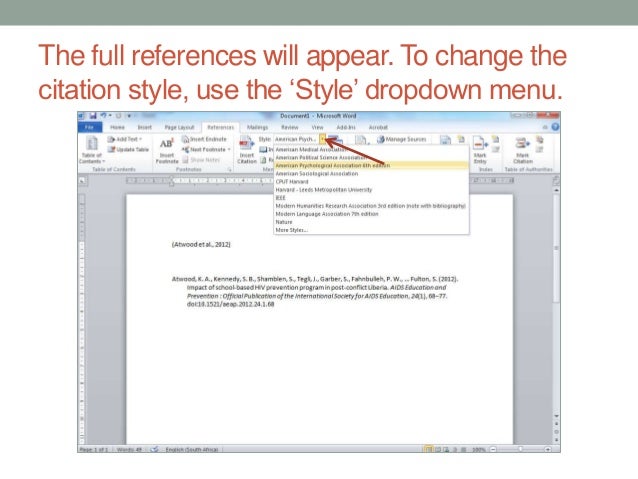Switch to the Review tab
638x479 pixels.
pos(290,127)
